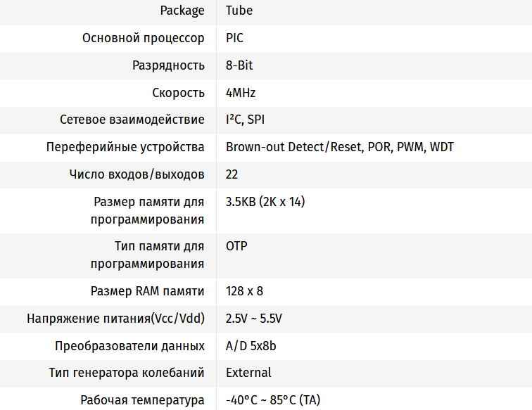Select the "-40°C ~ 85°C (TA)" temperature value
The width and height of the screenshot is (532, 410).
pos(273,400)
